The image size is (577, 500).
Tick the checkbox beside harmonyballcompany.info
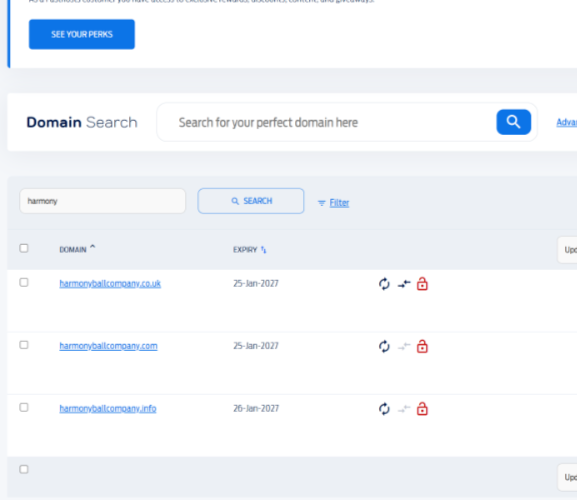pyautogui.click(x=24, y=408)
